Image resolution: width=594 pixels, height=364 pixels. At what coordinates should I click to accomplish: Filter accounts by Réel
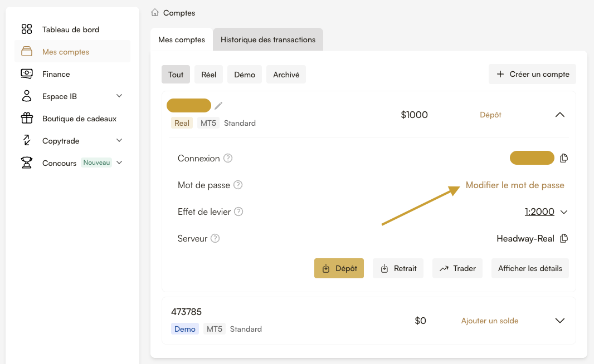click(208, 75)
